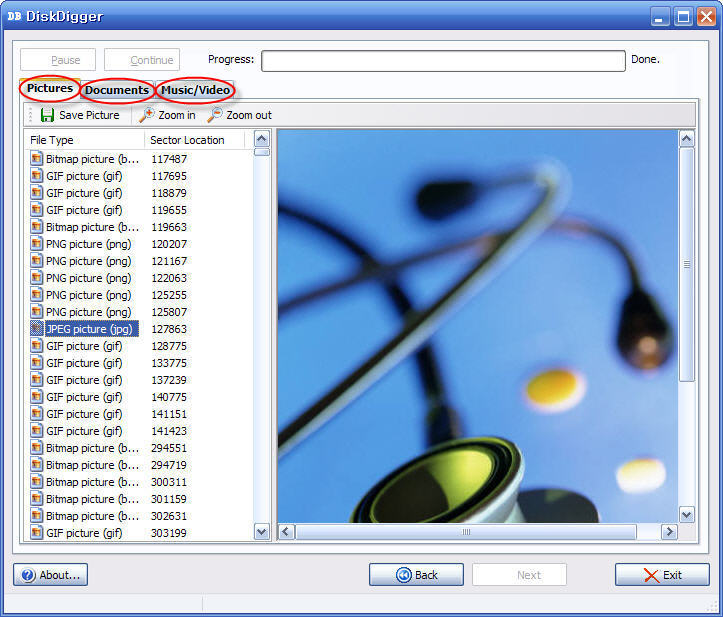Click the preview vertical scrollbar thumb

pyautogui.click(x=687, y=265)
